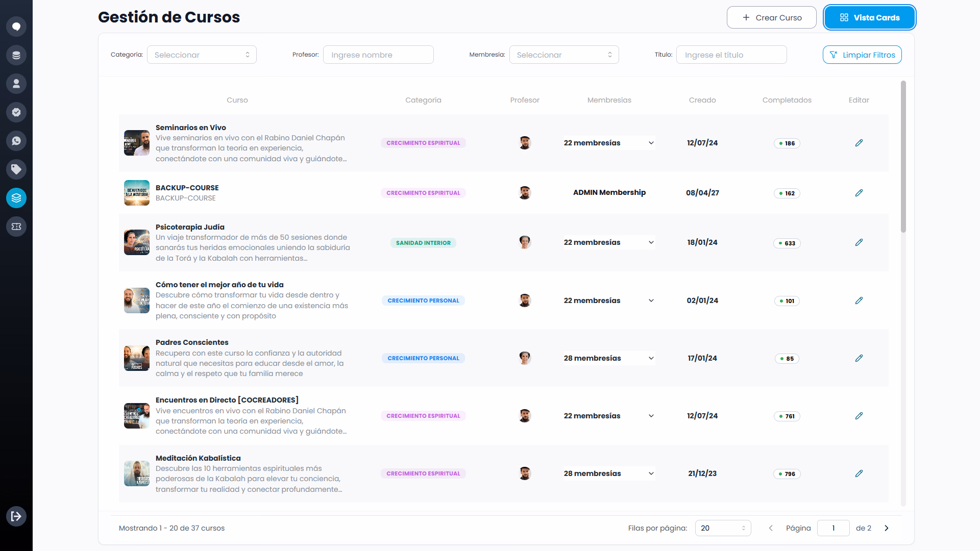Open the user profile sidebar icon
Screen dimensions: 980x551
(x=16, y=84)
